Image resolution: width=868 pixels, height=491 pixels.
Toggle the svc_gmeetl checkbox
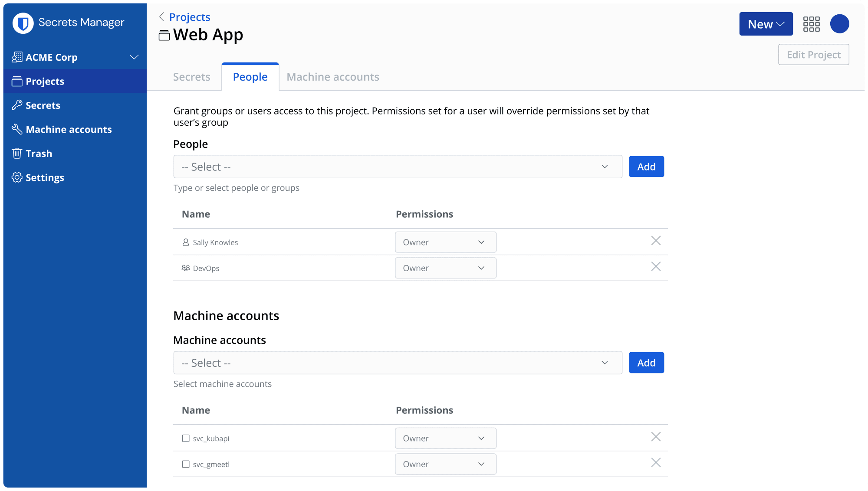click(x=186, y=464)
